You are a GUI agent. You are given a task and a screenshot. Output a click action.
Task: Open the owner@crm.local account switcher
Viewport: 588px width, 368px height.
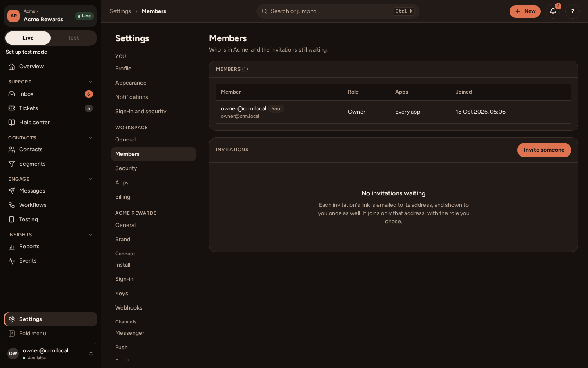[x=51, y=354]
